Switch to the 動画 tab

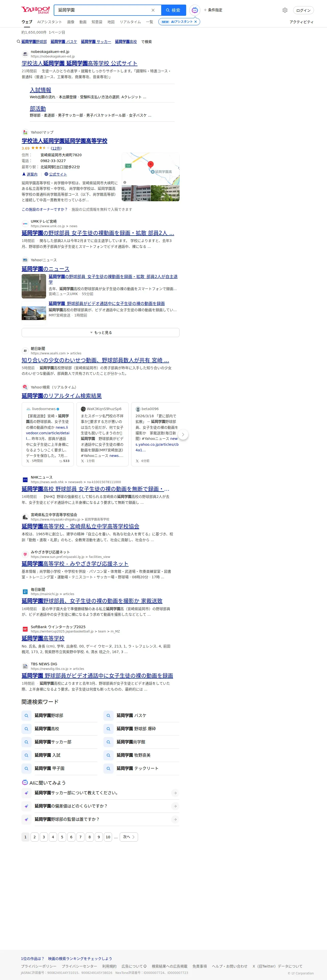point(83,22)
